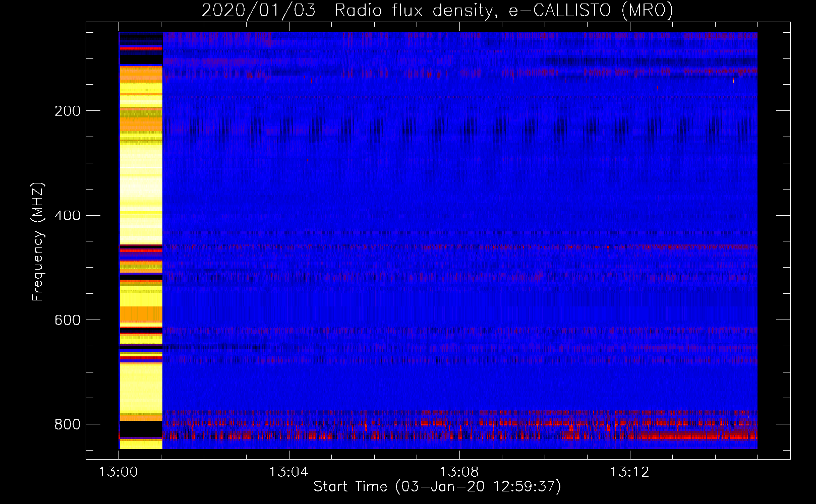
Task: Click the wide orange band near 600 MHz at left
Action: 141,314
